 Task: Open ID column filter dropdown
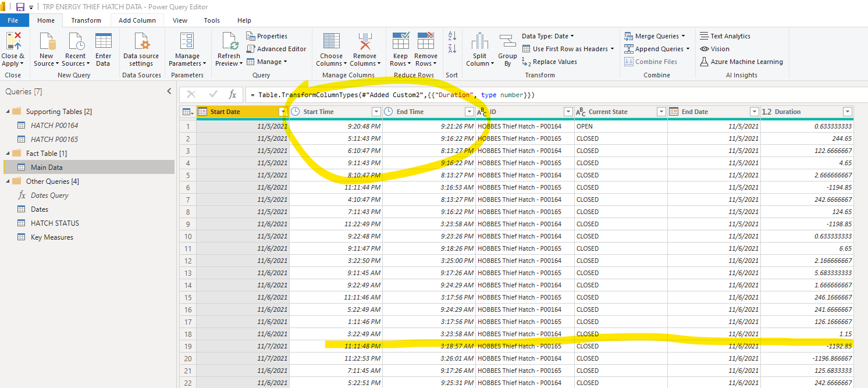coord(568,112)
